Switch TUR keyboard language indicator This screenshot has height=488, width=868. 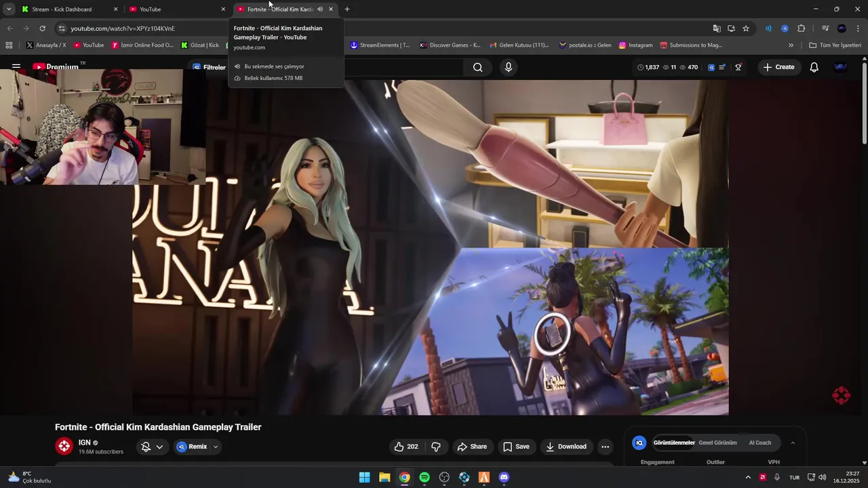click(x=794, y=477)
